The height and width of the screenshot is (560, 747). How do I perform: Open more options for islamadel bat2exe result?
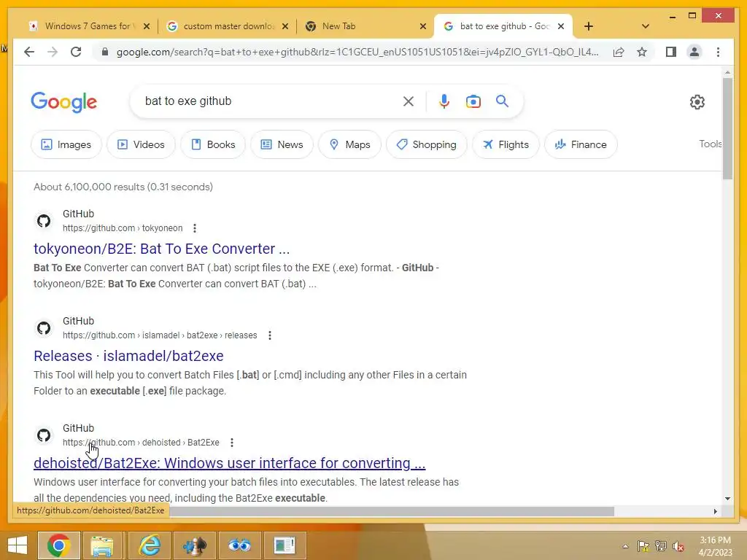click(x=270, y=335)
